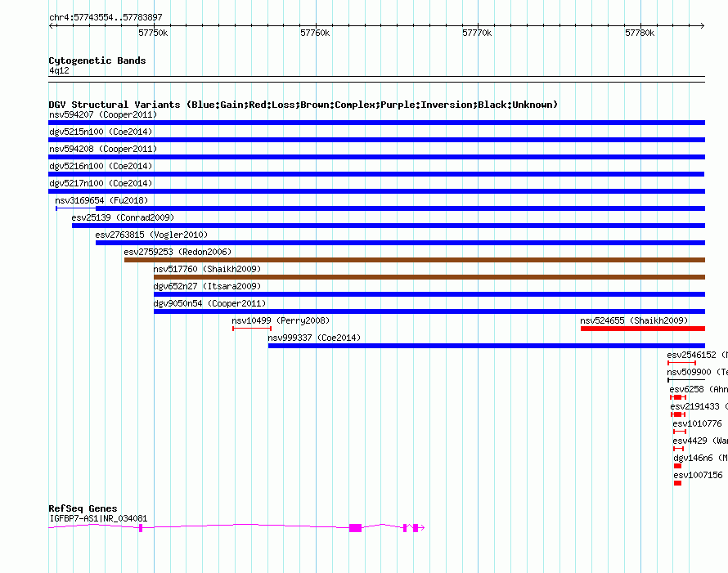
Task: Click esv1010776 variant label
Action: (x=698, y=423)
